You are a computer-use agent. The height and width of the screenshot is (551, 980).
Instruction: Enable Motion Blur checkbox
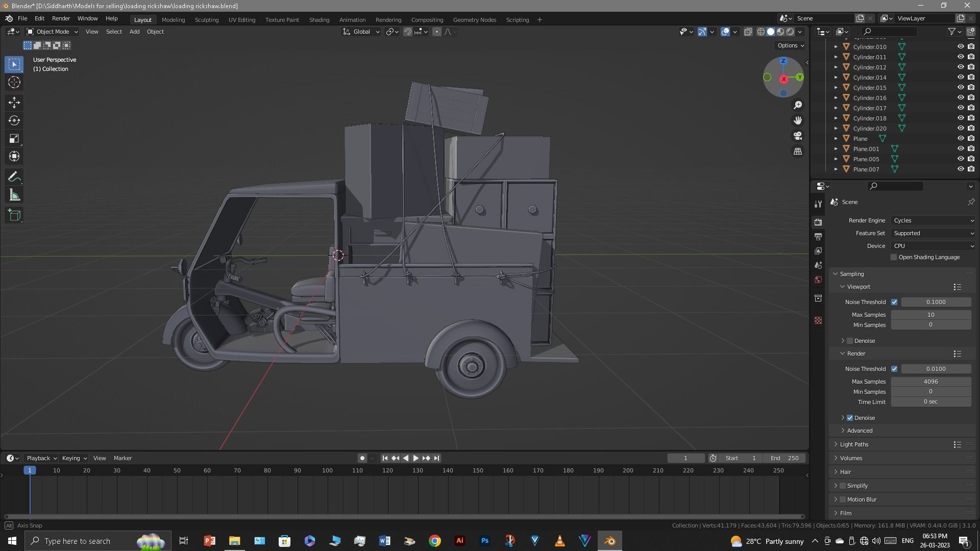coord(843,499)
